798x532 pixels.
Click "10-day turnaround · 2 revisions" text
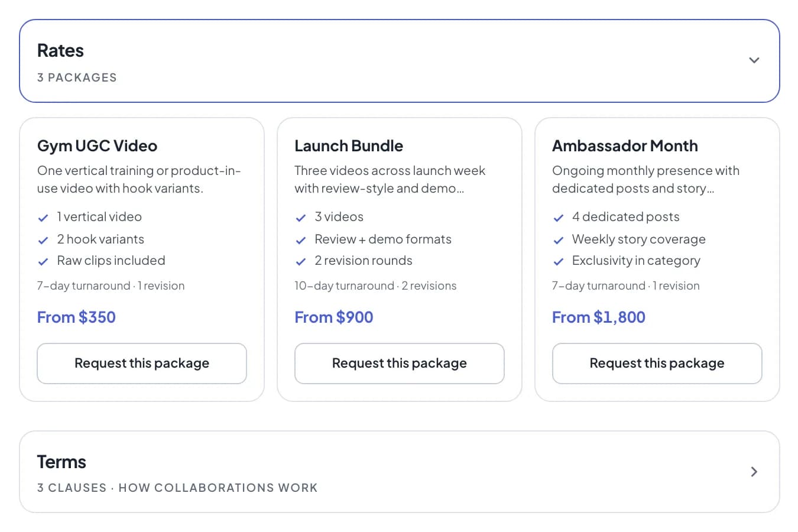375,286
